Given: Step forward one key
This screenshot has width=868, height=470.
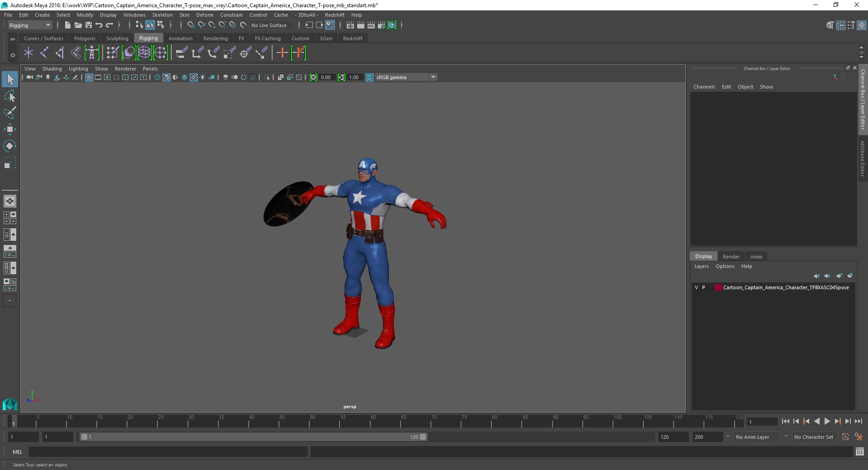Looking at the screenshot, I should (x=837, y=421).
